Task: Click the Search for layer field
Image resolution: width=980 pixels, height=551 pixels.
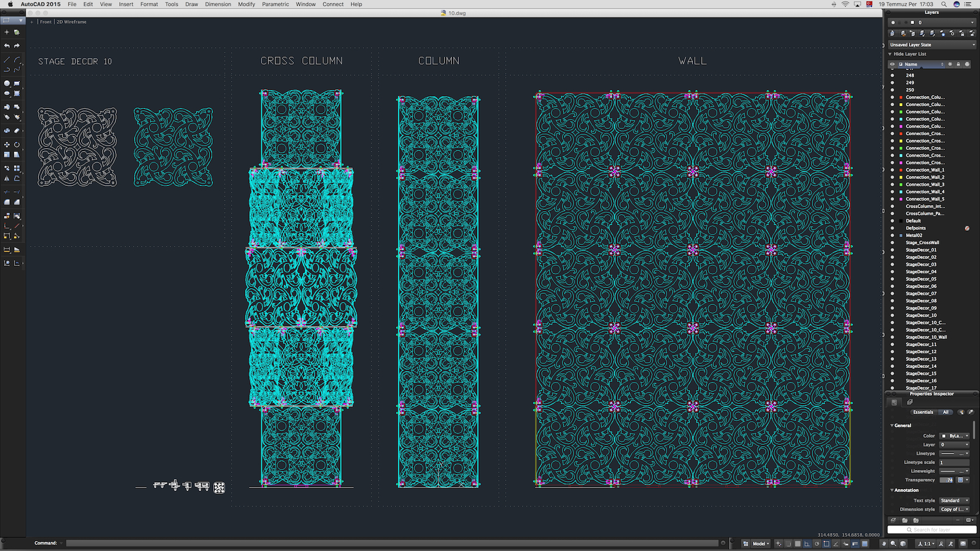Action: (932, 529)
